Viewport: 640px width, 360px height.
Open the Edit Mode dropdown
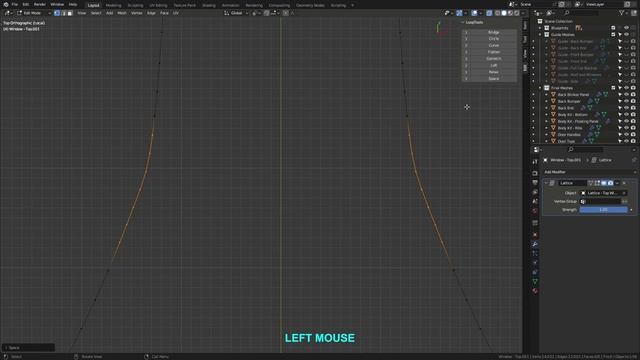tap(34, 13)
